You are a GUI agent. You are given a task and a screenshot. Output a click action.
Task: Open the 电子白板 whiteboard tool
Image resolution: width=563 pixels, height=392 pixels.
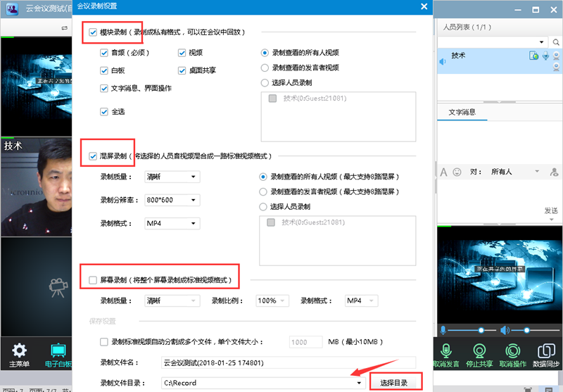tap(58, 355)
